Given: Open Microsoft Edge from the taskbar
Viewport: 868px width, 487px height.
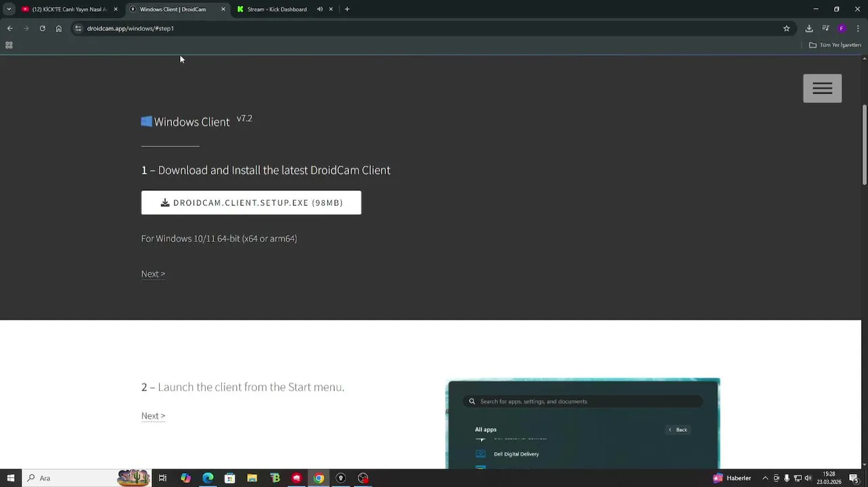Looking at the screenshot, I should coord(208,478).
